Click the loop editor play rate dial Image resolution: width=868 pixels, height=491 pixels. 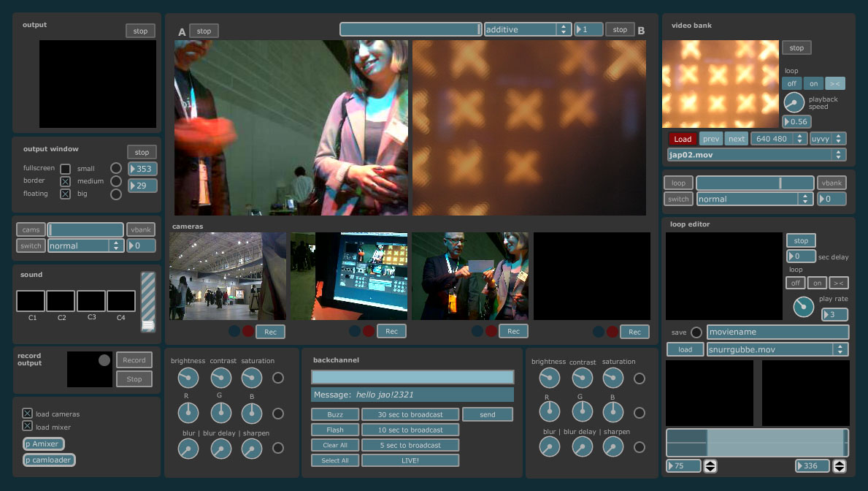[x=803, y=307]
